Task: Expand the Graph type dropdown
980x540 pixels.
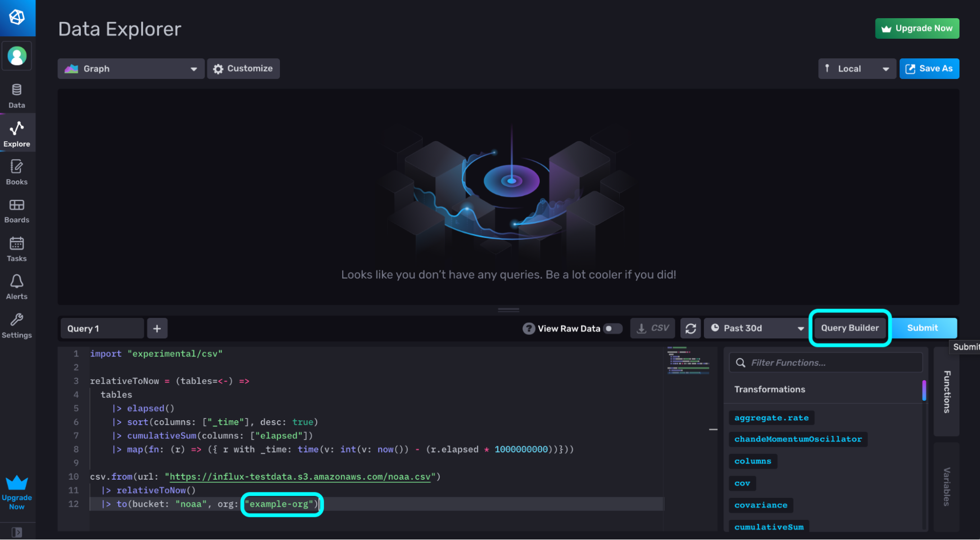Action: pyautogui.click(x=193, y=69)
